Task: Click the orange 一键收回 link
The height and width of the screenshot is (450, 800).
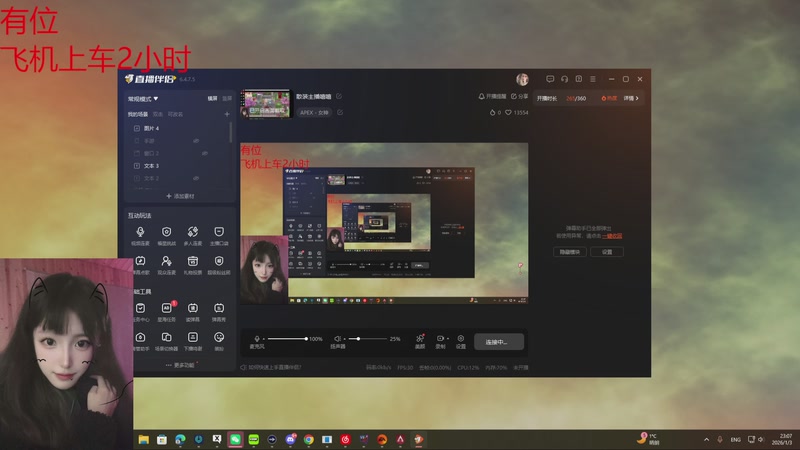Action: (x=612, y=236)
